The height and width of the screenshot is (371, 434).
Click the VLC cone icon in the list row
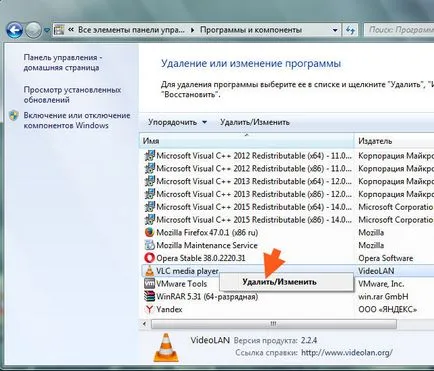150,271
